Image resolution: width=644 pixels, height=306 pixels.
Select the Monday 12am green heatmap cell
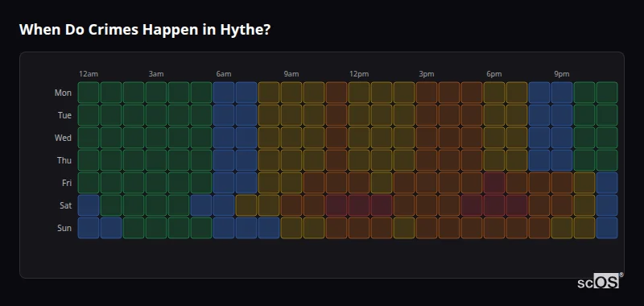click(89, 93)
